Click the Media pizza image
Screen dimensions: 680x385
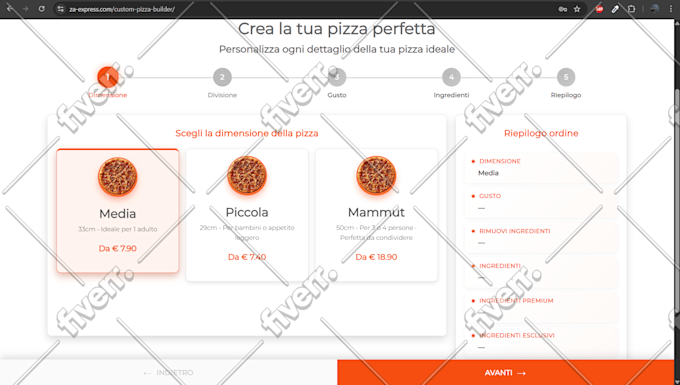(118, 177)
